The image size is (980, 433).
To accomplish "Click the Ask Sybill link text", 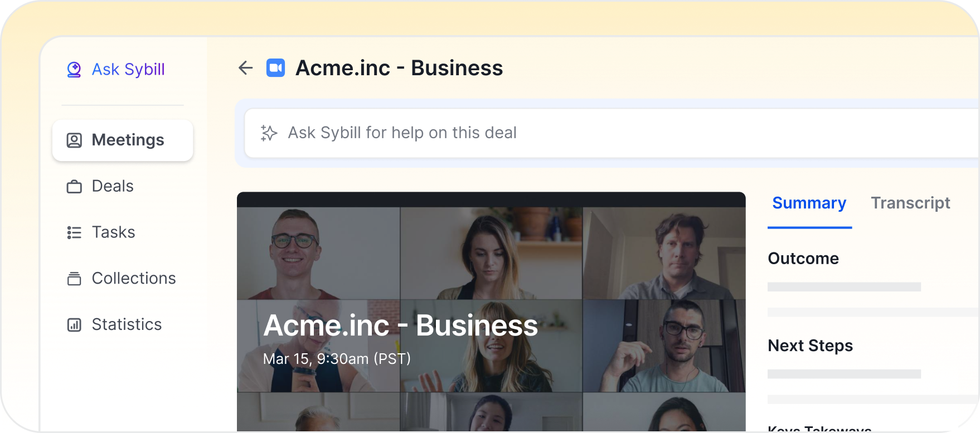I will pyautogui.click(x=128, y=70).
